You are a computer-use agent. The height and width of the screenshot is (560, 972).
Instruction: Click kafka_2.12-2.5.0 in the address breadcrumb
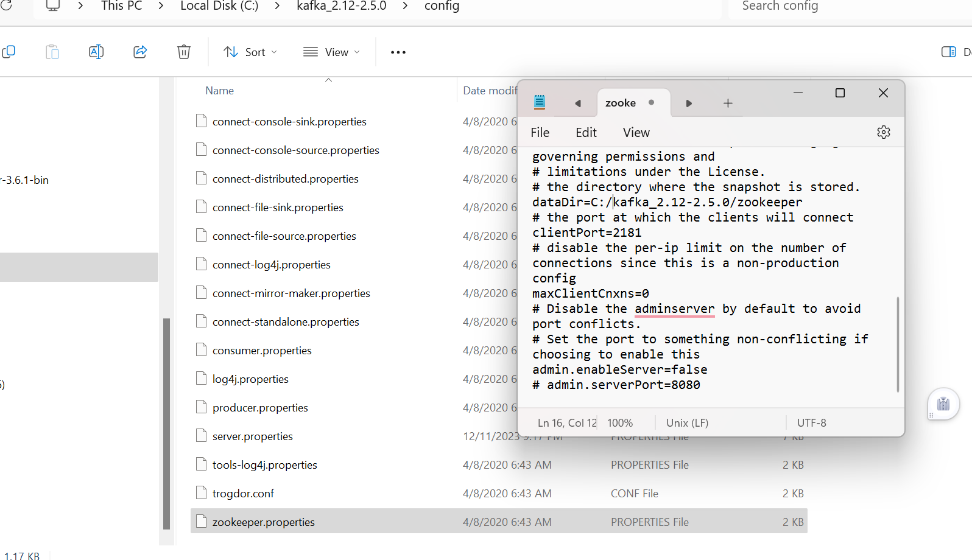pyautogui.click(x=341, y=6)
